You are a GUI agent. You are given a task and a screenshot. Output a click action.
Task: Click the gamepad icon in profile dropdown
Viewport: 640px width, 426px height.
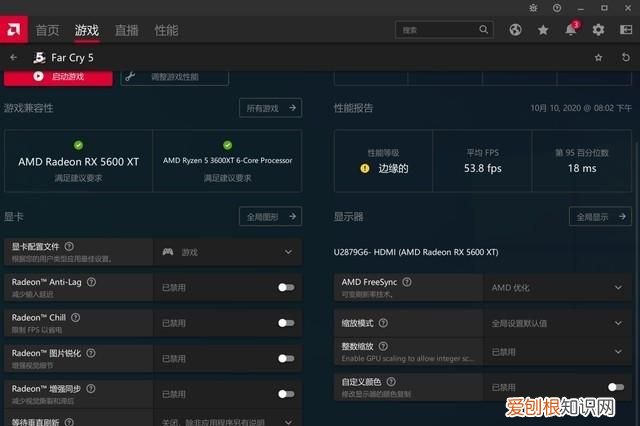coord(168,252)
